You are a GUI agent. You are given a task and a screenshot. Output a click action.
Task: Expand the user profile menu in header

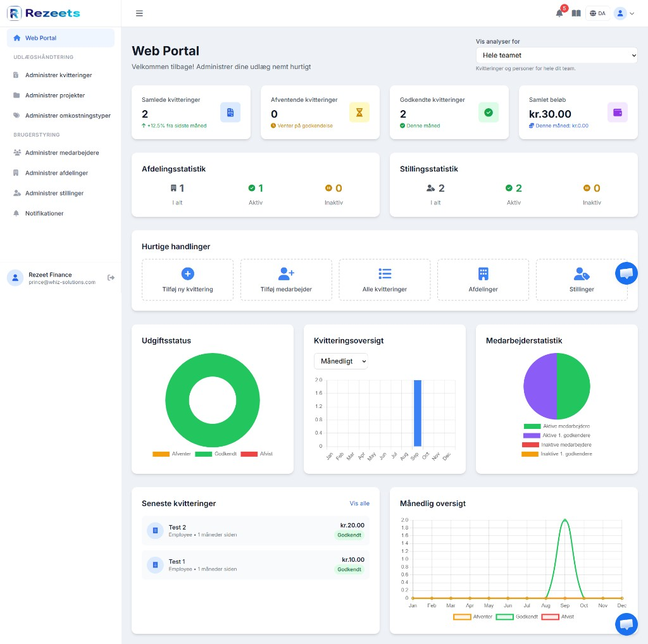click(x=624, y=13)
